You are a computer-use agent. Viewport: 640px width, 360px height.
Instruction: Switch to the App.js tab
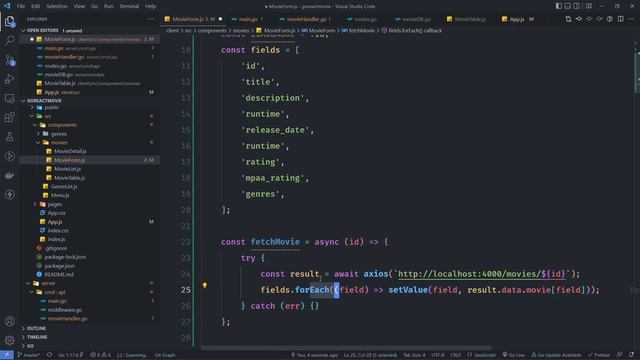pos(517,19)
